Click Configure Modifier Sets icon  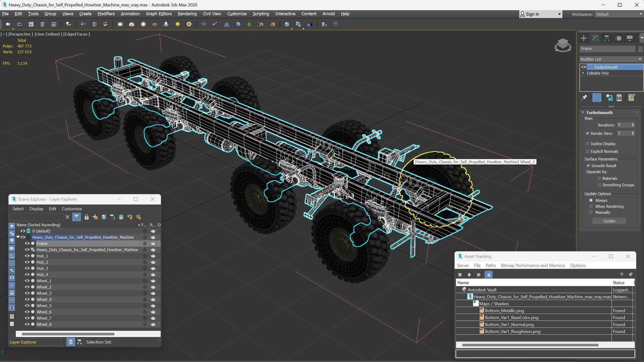632,98
